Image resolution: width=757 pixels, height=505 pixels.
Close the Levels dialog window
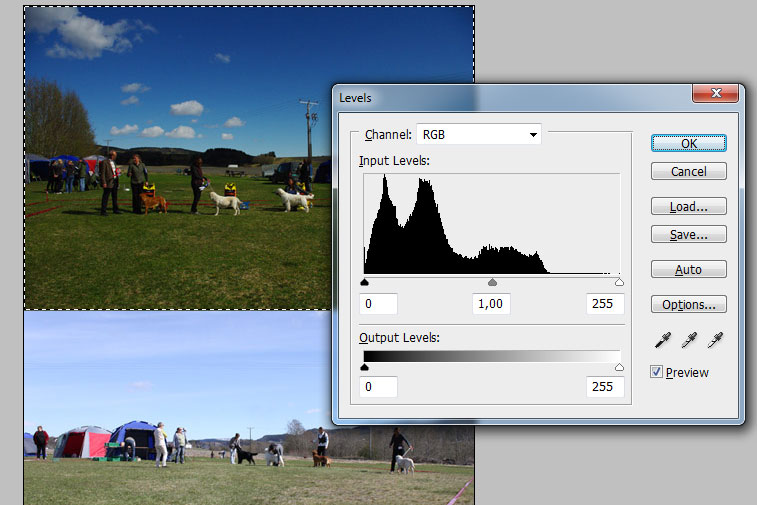(x=715, y=95)
